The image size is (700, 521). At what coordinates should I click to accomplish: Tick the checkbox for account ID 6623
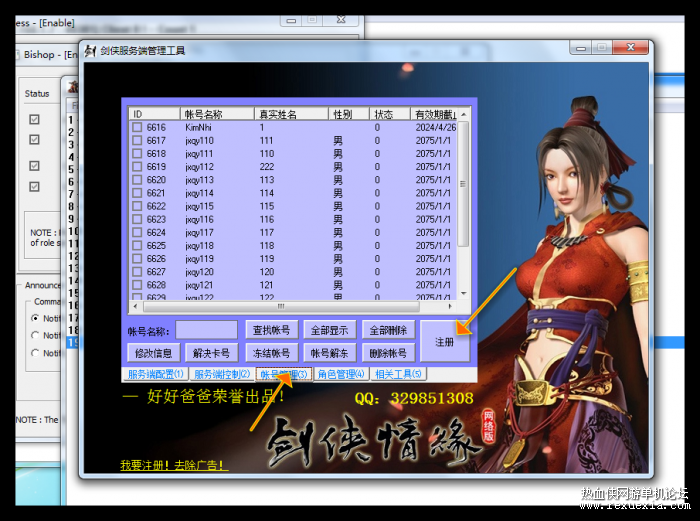[x=137, y=219]
